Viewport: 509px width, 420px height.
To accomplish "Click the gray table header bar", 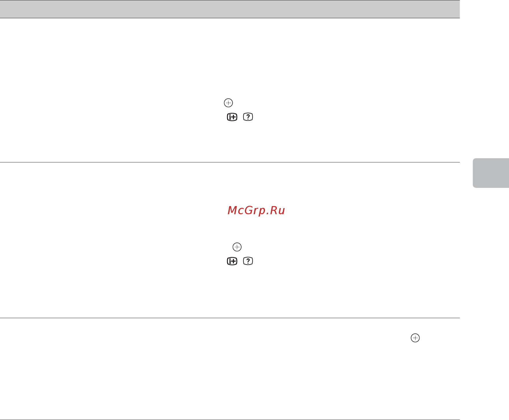I will (230, 9).
